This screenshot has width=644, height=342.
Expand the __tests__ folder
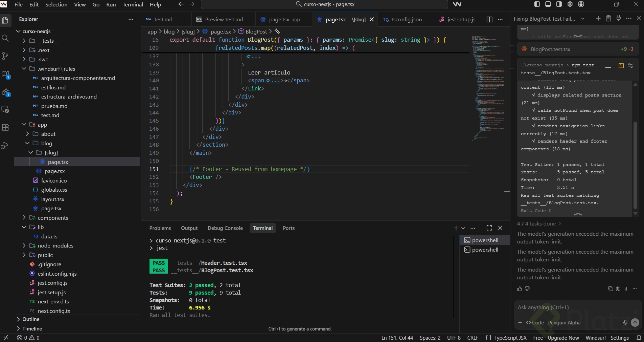tap(24, 41)
